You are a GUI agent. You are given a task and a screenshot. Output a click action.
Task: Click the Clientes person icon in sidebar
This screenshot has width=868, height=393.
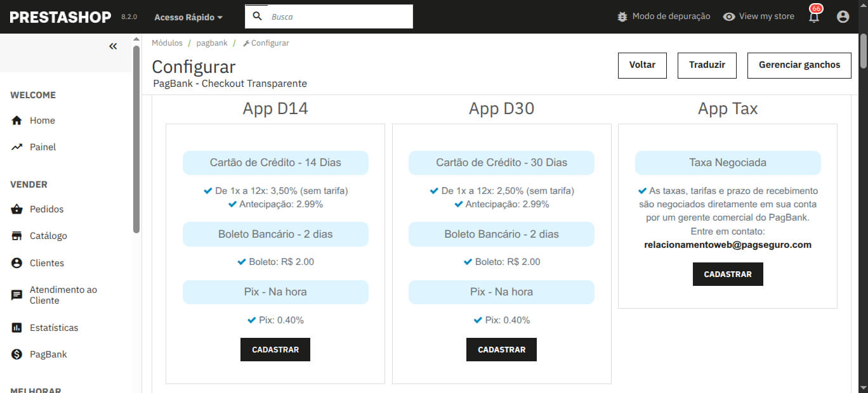point(17,263)
